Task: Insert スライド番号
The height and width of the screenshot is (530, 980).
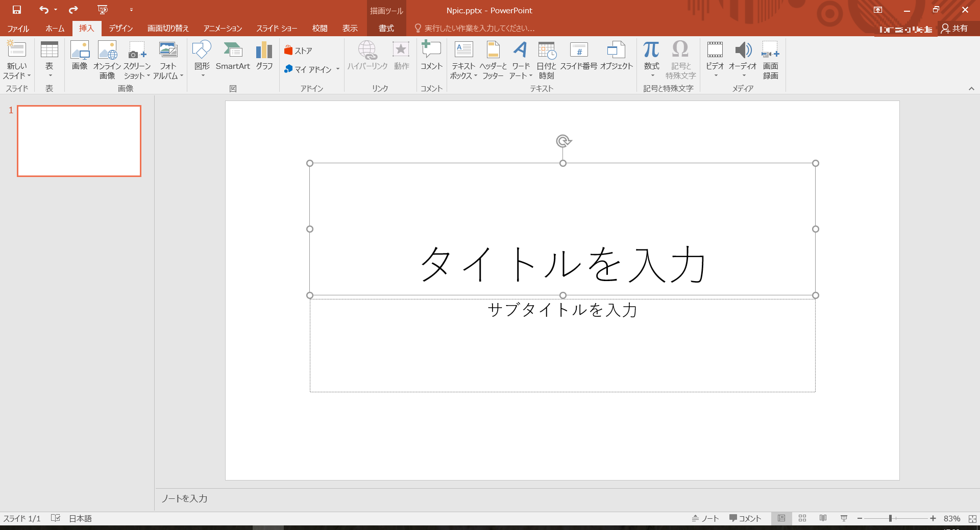Action: 579,56
